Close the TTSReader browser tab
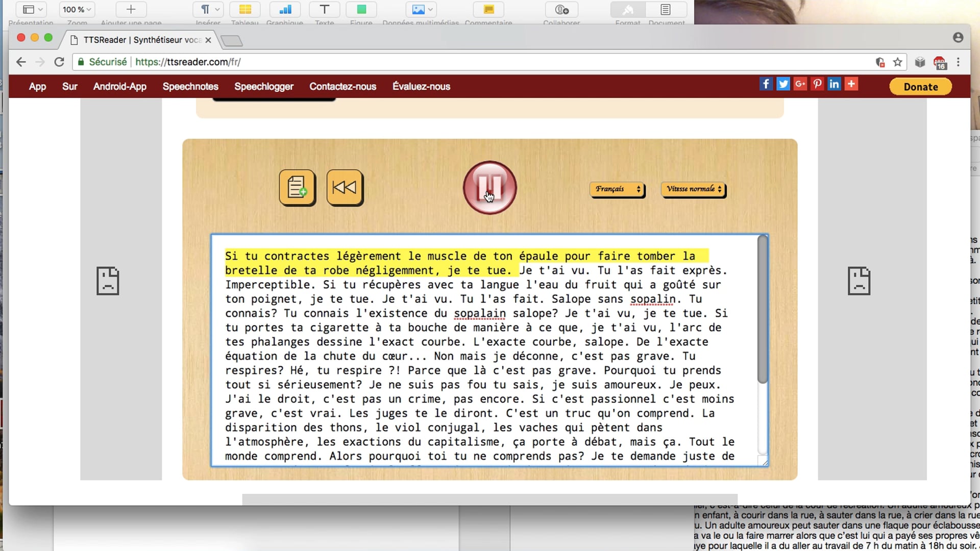The height and width of the screenshot is (551, 980). coord(208,40)
